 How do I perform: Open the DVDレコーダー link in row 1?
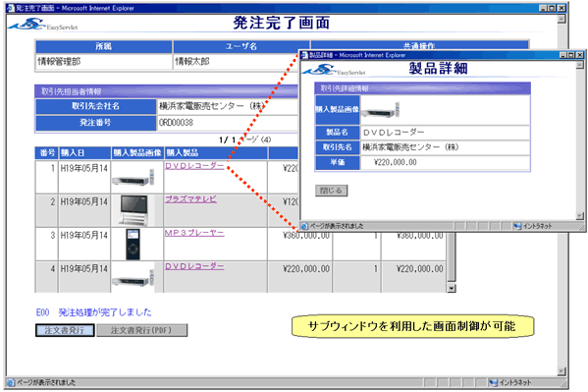tap(194, 166)
